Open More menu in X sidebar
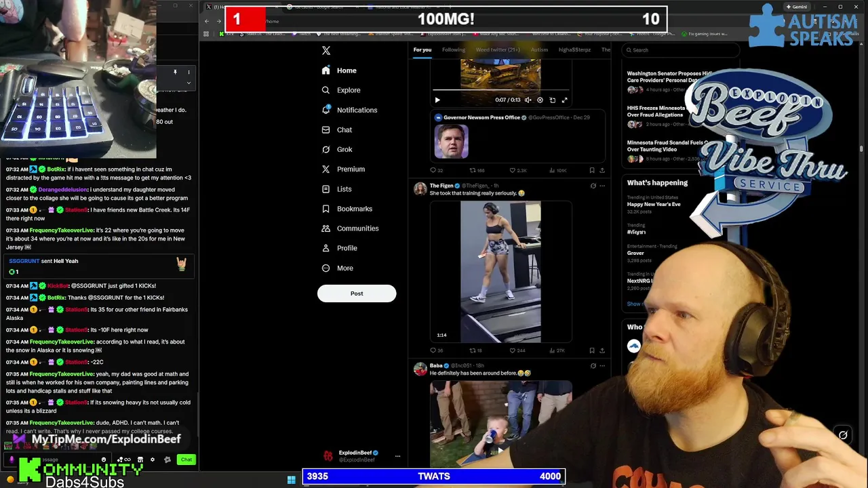The height and width of the screenshot is (488, 868). tap(337, 268)
